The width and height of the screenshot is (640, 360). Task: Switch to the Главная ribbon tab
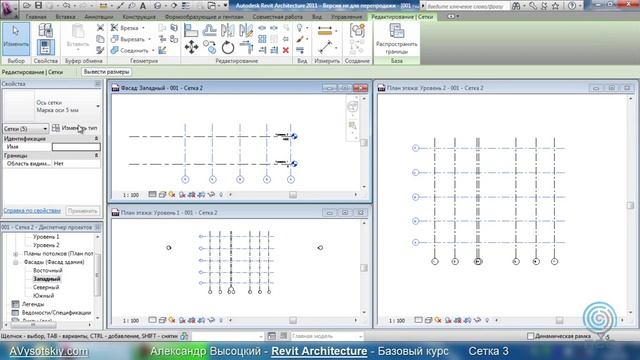[36, 17]
